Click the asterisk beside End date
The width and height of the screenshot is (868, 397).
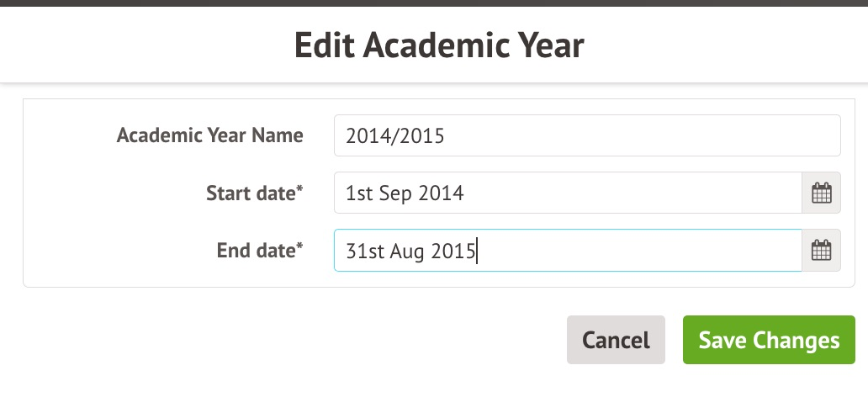point(299,246)
